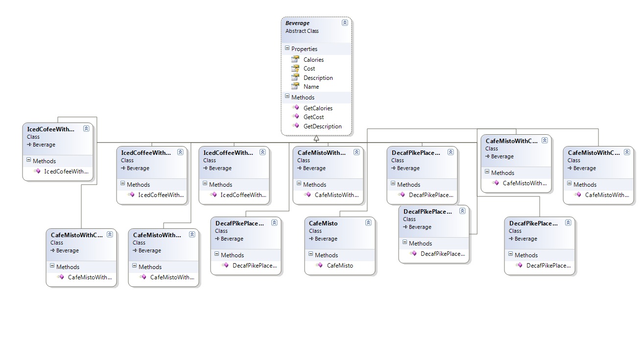Click the CafeMisto constructor method icon
This screenshot has height=345, width=644.
[319, 265]
